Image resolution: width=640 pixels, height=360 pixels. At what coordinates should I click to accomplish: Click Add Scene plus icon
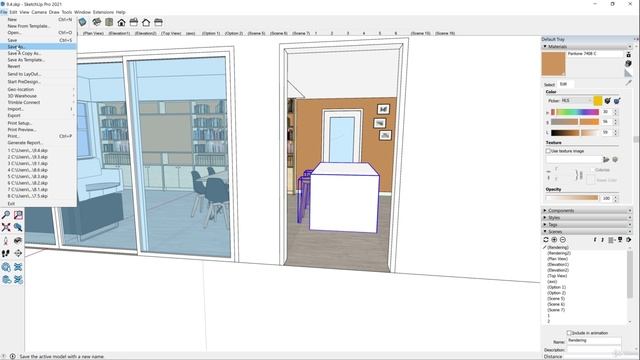[554, 240]
